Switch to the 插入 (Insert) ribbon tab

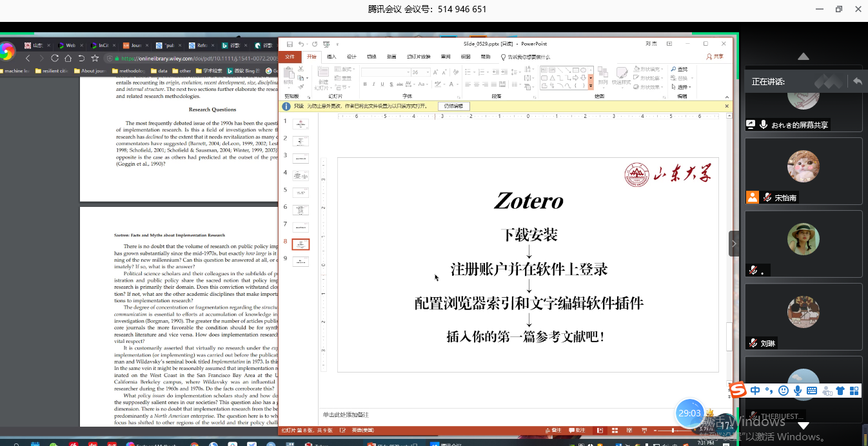pyautogui.click(x=331, y=57)
